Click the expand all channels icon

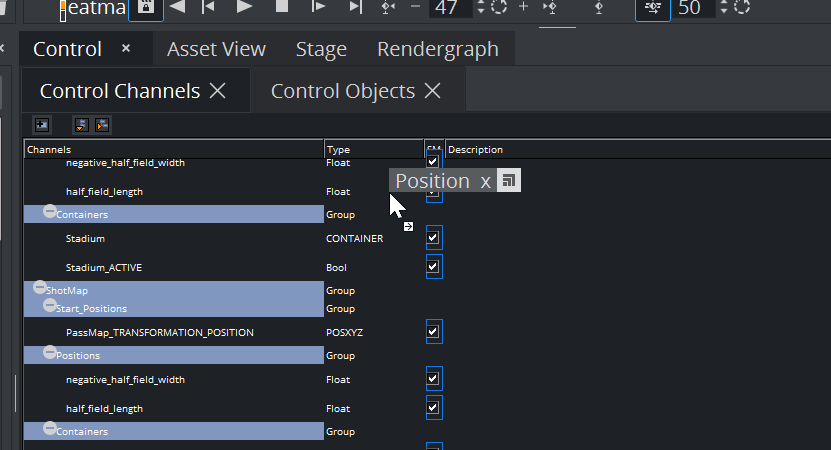pos(82,125)
